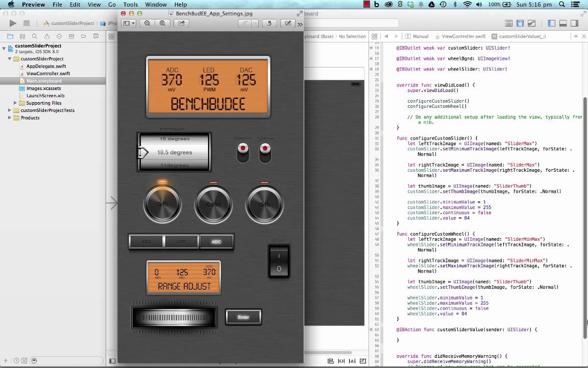Open the find navigator magnifier icon
This screenshot has width=588, height=368.
click(x=35, y=36)
